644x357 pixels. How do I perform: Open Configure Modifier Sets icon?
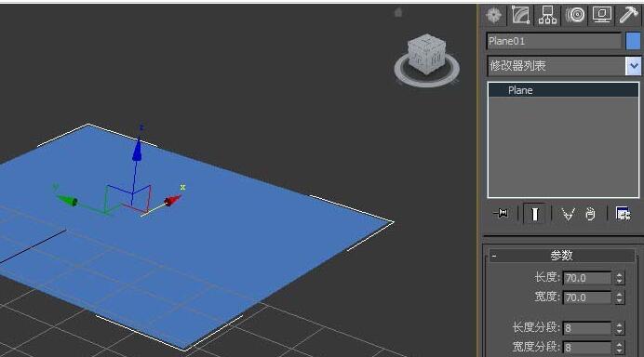tap(623, 214)
